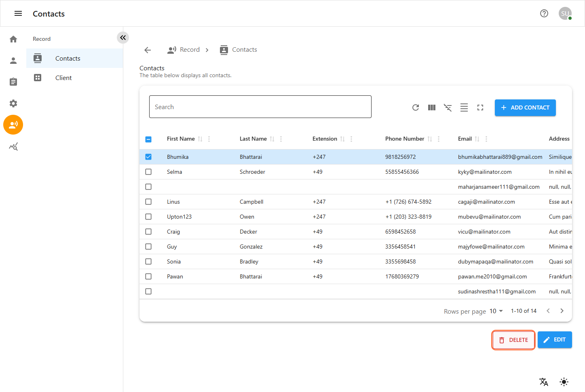Select Contacts in the sidebar

click(x=68, y=59)
